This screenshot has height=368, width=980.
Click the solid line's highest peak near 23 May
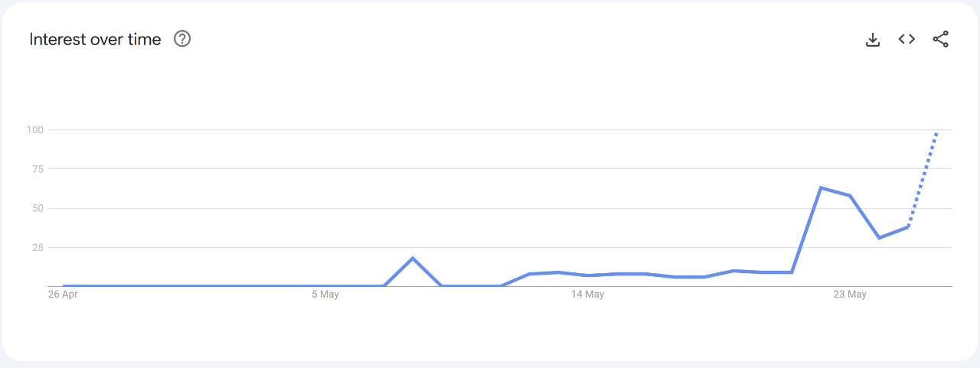tap(821, 187)
